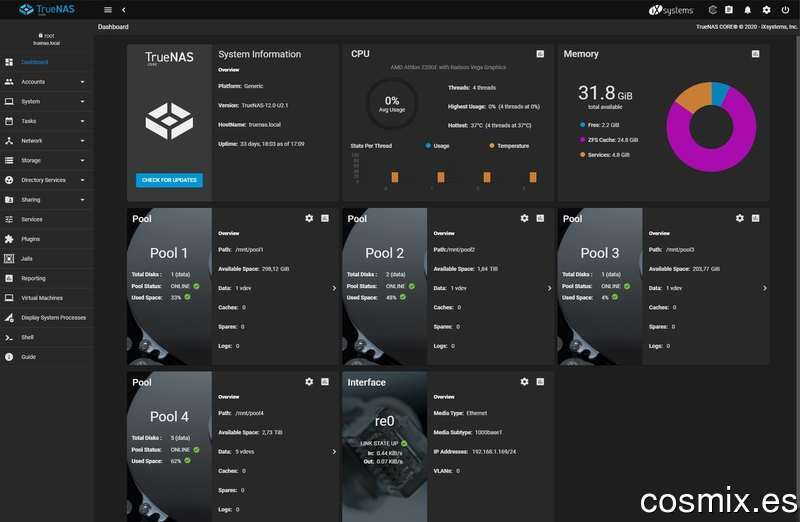Open Pool 1 settings gear

coord(309,218)
